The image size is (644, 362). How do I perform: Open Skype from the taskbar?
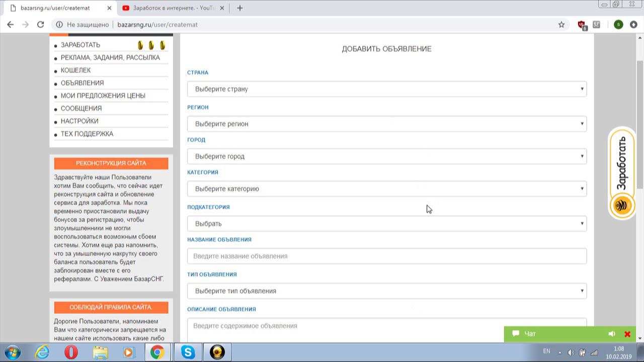tap(188, 352)
